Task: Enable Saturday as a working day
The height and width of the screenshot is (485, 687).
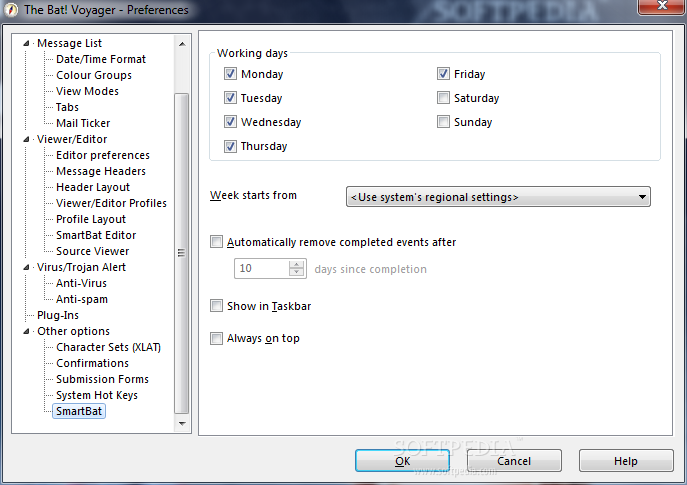Action: click(x=443, y=98)
